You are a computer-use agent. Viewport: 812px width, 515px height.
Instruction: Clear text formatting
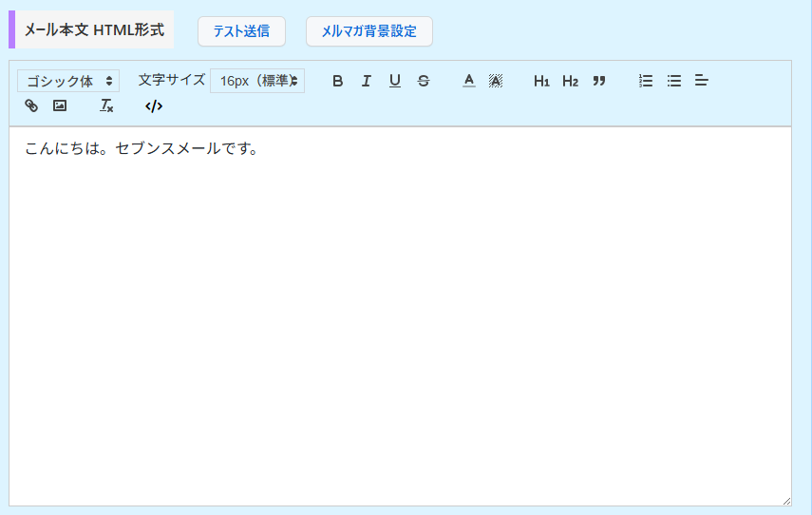point(106,105)
